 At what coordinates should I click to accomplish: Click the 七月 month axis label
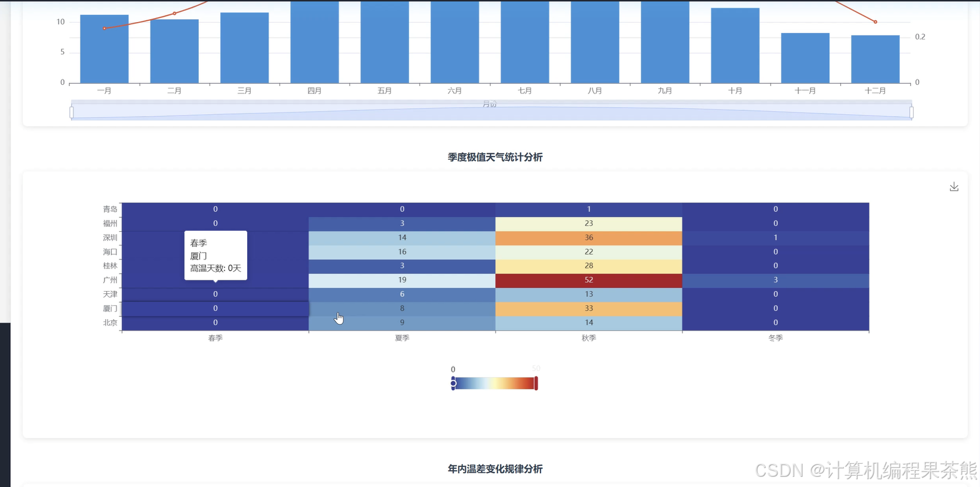tap(525, 91)
